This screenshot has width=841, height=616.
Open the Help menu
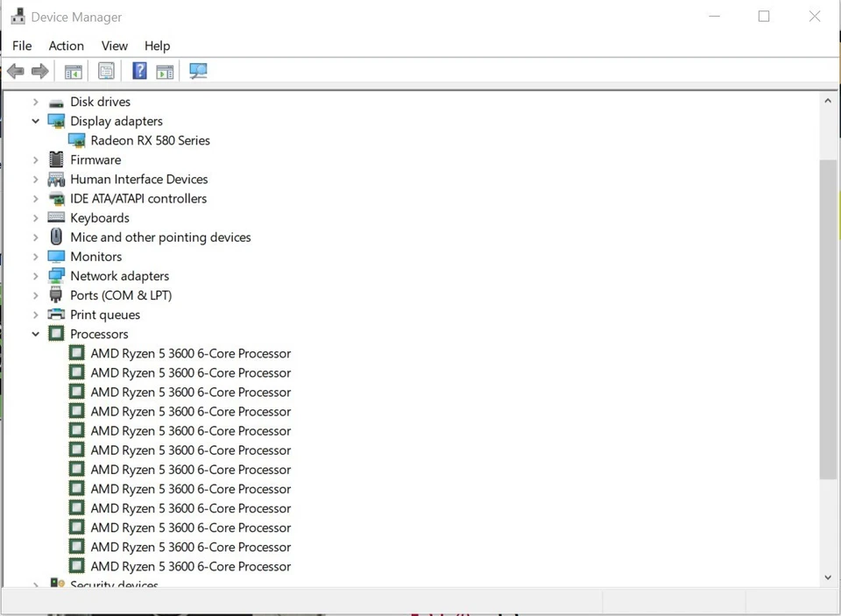[x=157, y=46]
